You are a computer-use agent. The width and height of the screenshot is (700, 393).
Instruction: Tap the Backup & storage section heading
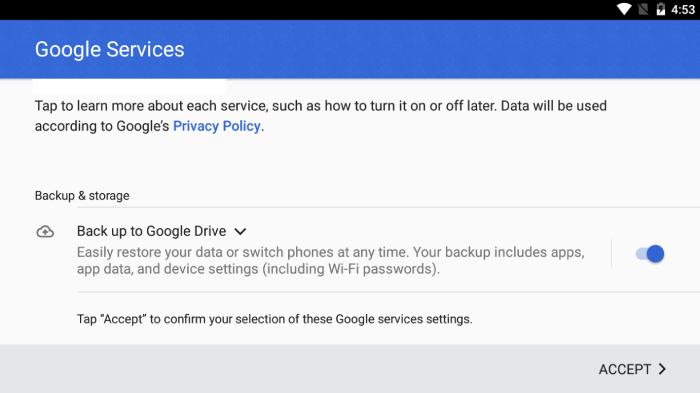click(82, 196)
